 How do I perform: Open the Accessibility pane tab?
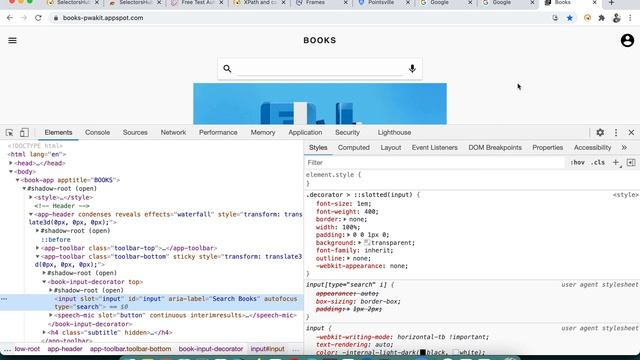coord(592,147)
